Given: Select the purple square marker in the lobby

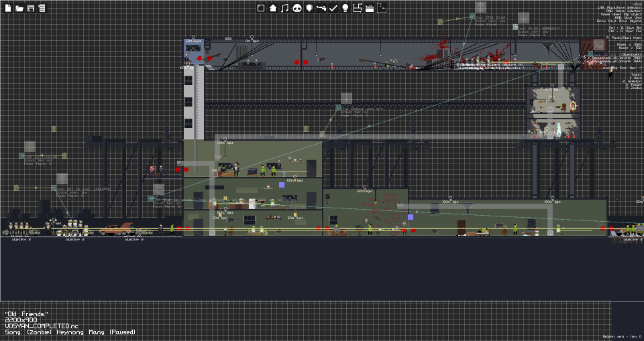Looking at the screenshot, I should coord(411,217).
